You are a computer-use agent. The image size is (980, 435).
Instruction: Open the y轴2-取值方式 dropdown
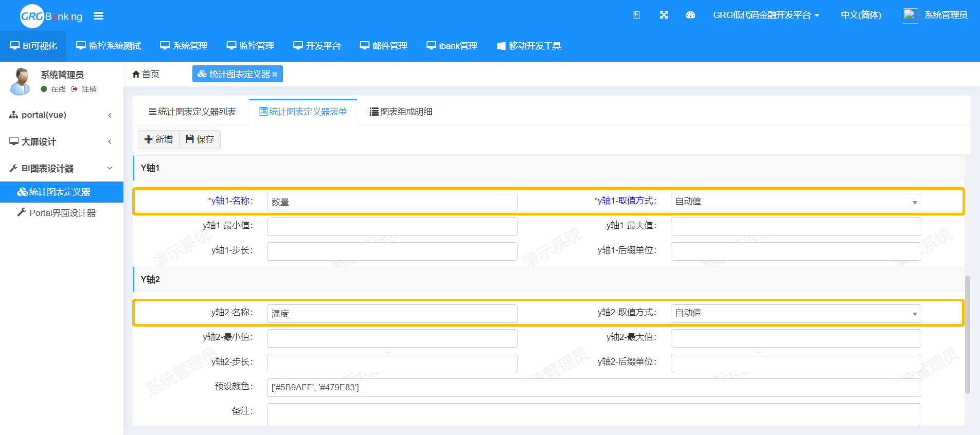795,313
